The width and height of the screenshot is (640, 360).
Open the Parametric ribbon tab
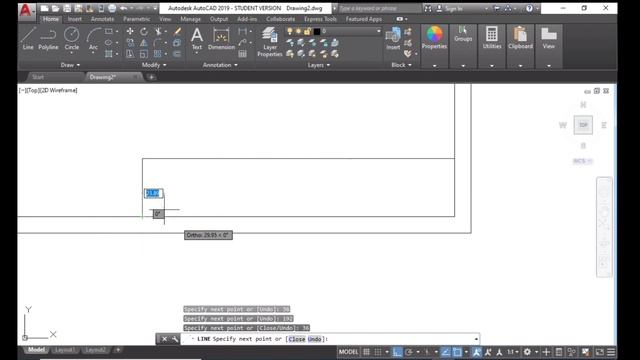pos(136,19)
